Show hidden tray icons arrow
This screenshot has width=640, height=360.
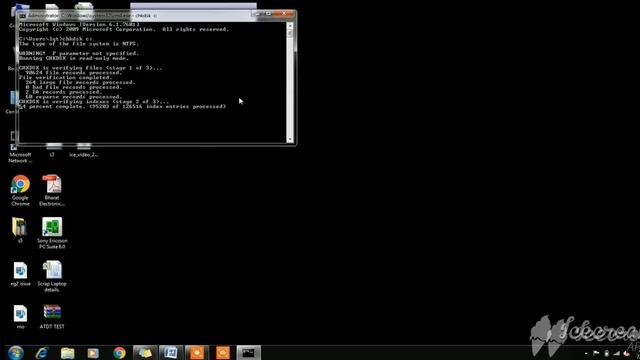586,353
